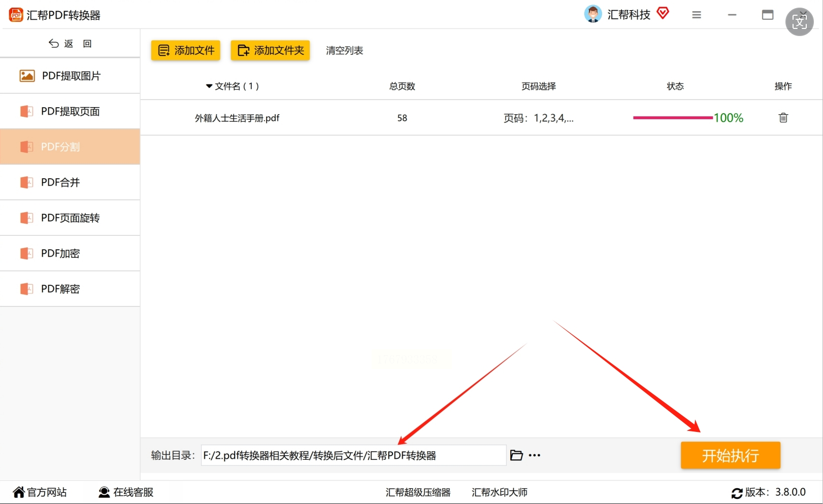Click the 汇帮科技 username text

629,15
